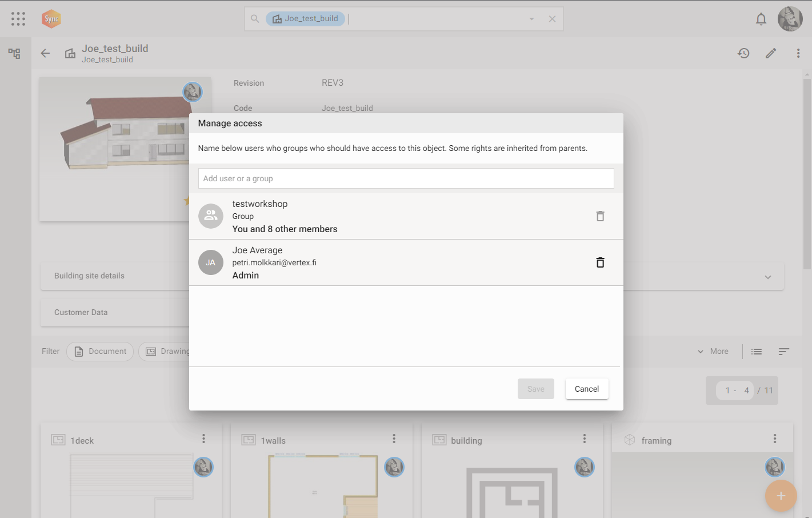The height and width of the screenshot is (518, 812).
Task: Open the notifications bell
Action: click(761, 19)
